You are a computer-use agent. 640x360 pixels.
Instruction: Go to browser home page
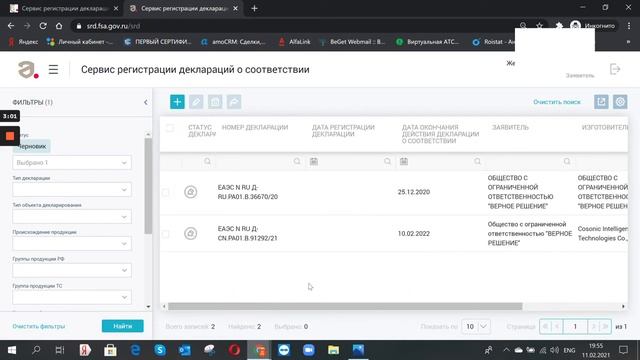coord(59,26)
